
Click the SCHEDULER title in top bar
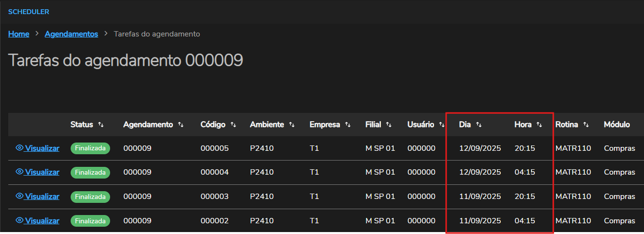coord(29,12)
